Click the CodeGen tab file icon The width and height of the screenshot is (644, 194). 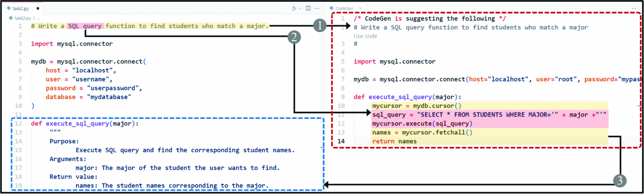(x=332, y=8)
